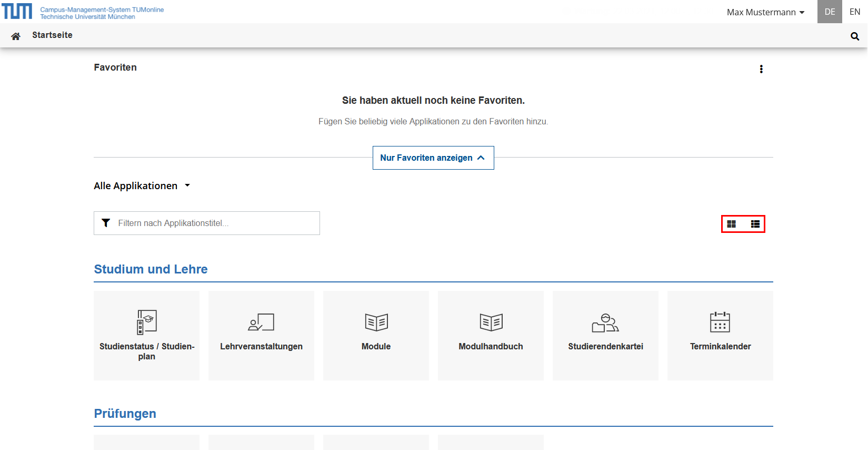This screenshot has width=868, height=450.
Task: Click the Campus-Management-System TUMonline link
Action: pos(102,9)
